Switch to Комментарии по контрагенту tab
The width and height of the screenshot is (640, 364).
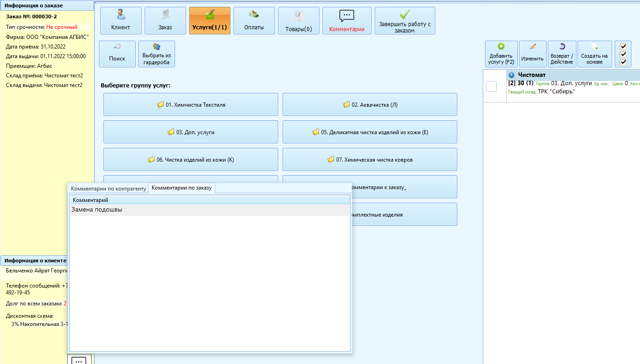pyautogui.click(x=108, y=188)
